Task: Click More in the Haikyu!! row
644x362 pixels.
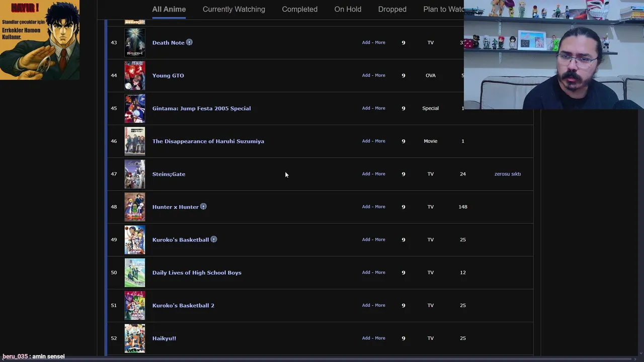Action: tap(380, 338)
